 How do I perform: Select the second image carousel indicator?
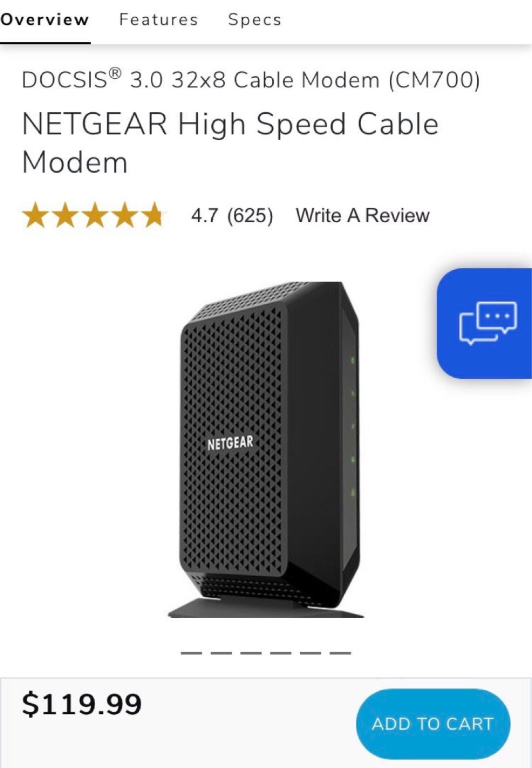[221, 653]
